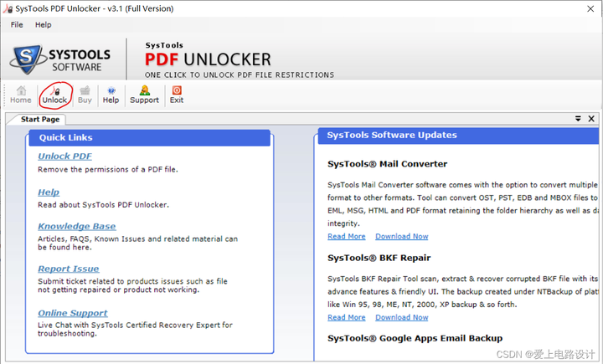Click the PDF UNLOCKER banner title
The image size is (603, 364).
pos(208,59)
